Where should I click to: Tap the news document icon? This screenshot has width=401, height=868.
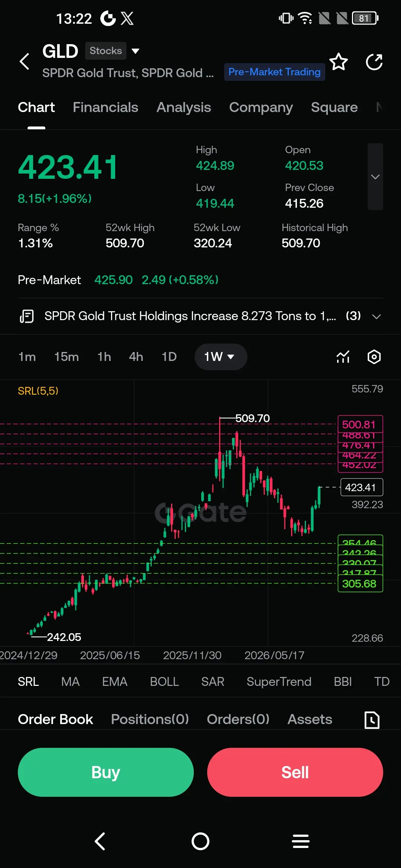[27, 316]
